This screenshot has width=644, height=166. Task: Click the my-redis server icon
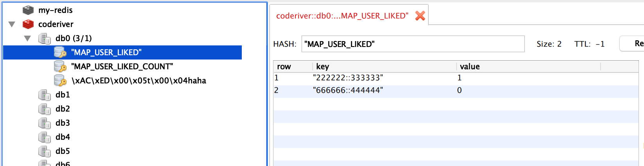28,10
